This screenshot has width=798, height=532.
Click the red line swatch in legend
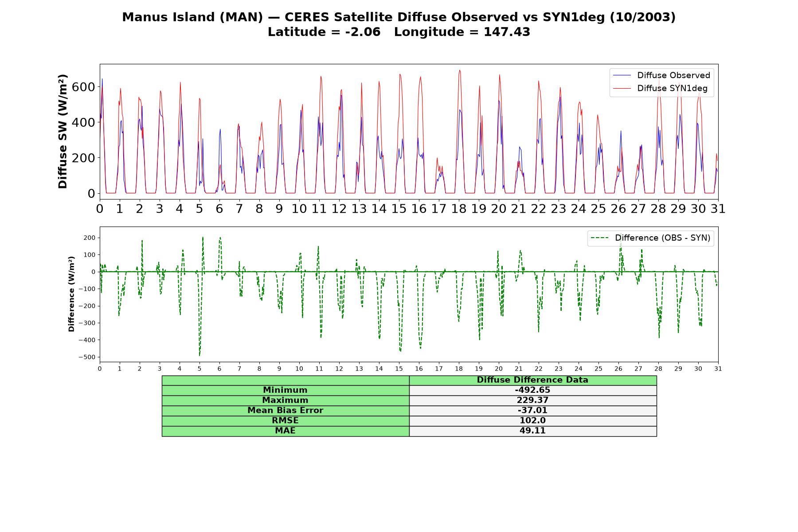[622, 88]
